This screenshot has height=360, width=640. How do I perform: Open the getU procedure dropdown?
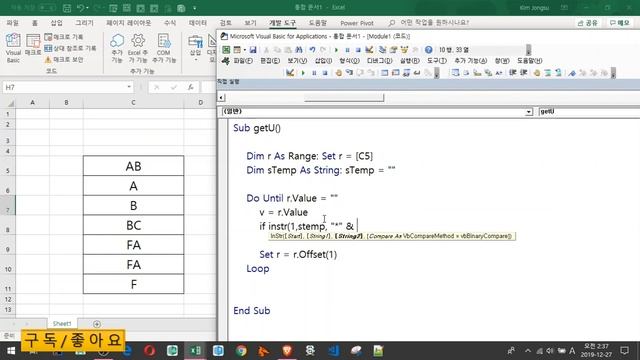[589, 111]
